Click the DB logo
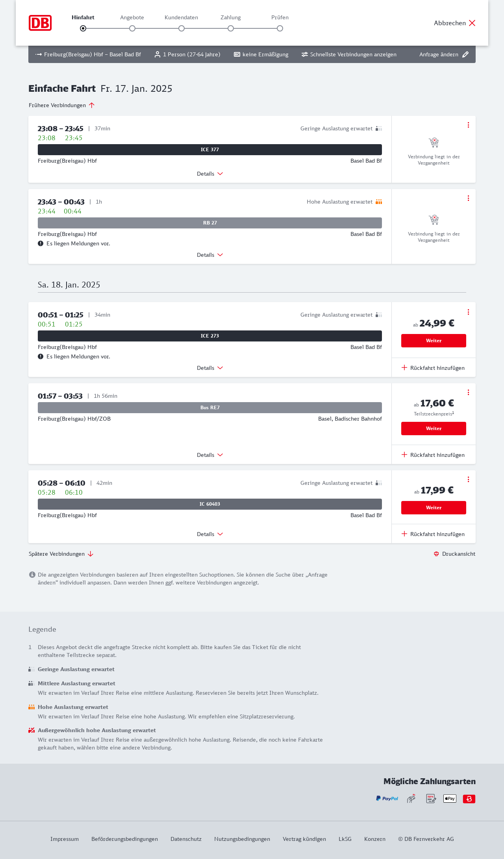504x859 pixels. point(40,23)
